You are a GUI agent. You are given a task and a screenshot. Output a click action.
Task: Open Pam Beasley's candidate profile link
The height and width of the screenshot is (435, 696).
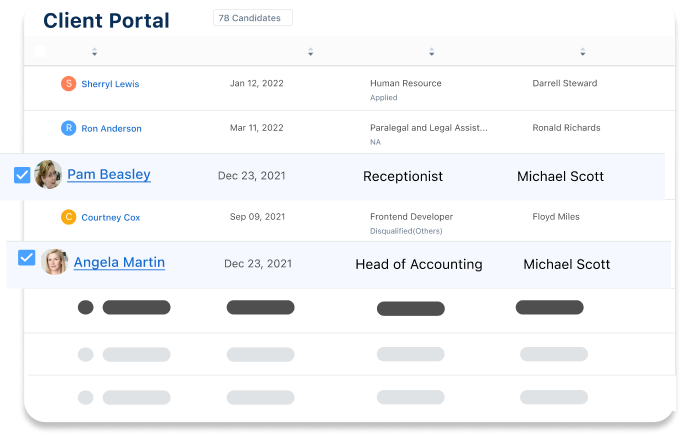[108, 175]
